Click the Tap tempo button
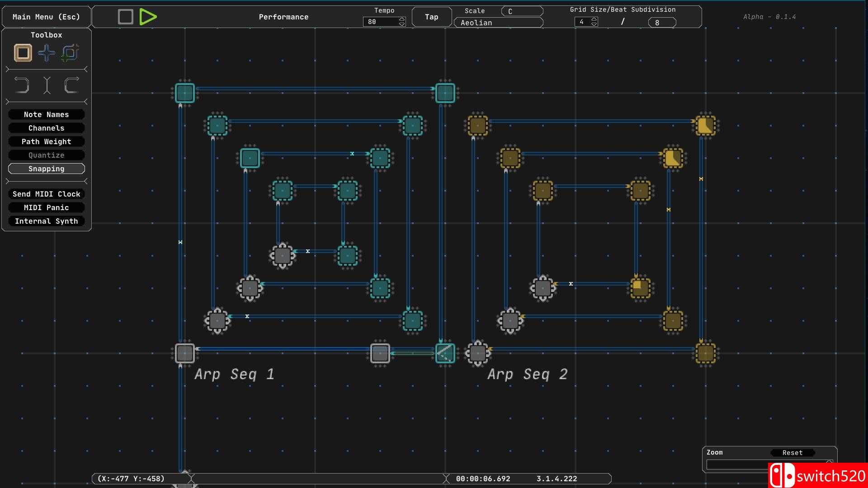The image size is (868, 488). point(431,17)
